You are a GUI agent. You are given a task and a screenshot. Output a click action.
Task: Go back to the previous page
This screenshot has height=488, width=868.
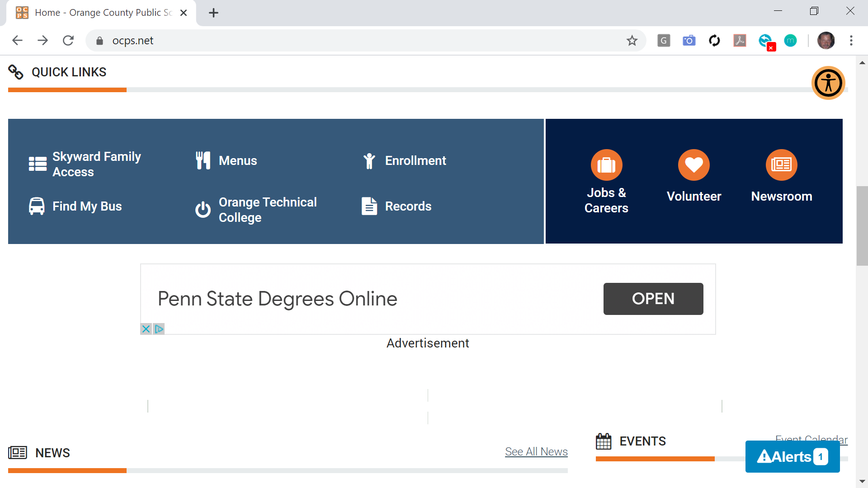tap(17, 41)
